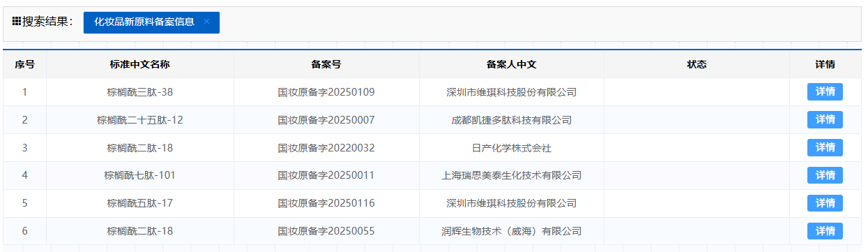Click 上海瑞思美泰生化技术有限公司 cell
This screenshot has width=868, height=252.
[511, 175]
